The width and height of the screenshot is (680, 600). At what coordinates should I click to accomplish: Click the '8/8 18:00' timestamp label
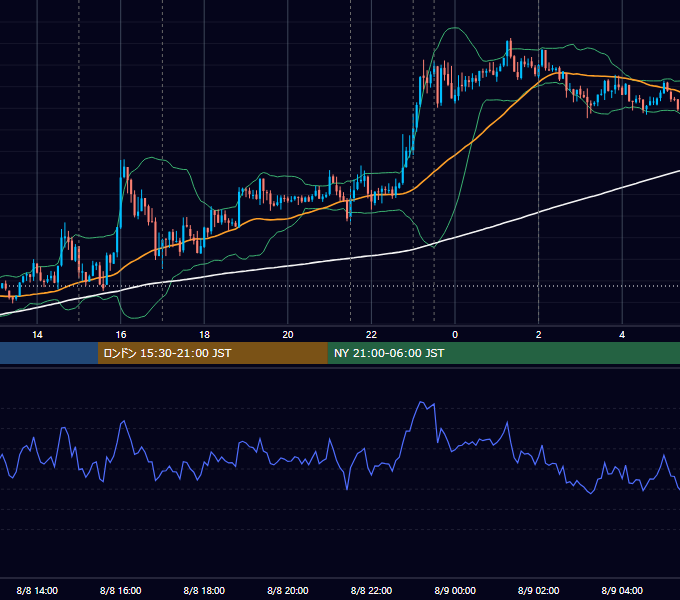[x=204, y=590]
